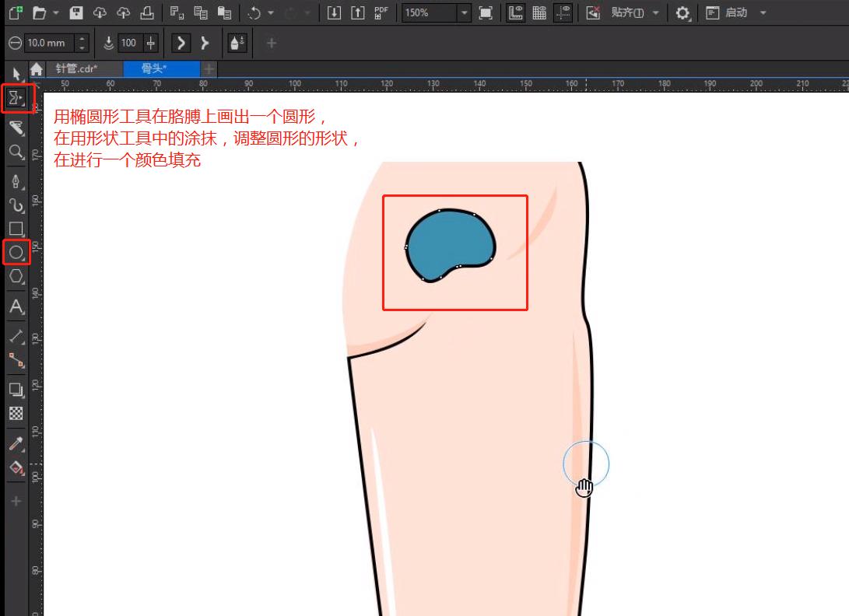Click the nib size stepper arrows
Viewport: 849px width, 616px height.
pos(82,43)
